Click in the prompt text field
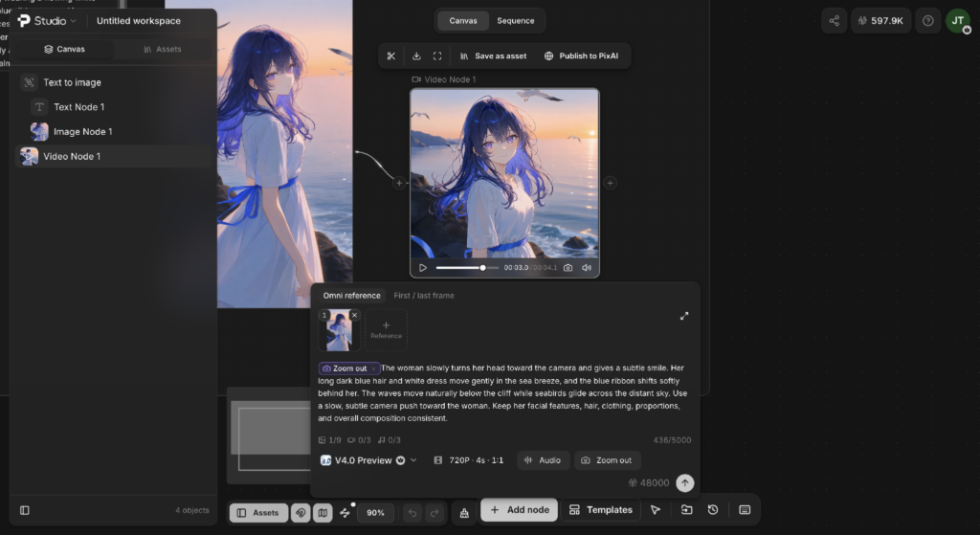The width and height of the screenshot is (980, 535). tap(502, 393)
